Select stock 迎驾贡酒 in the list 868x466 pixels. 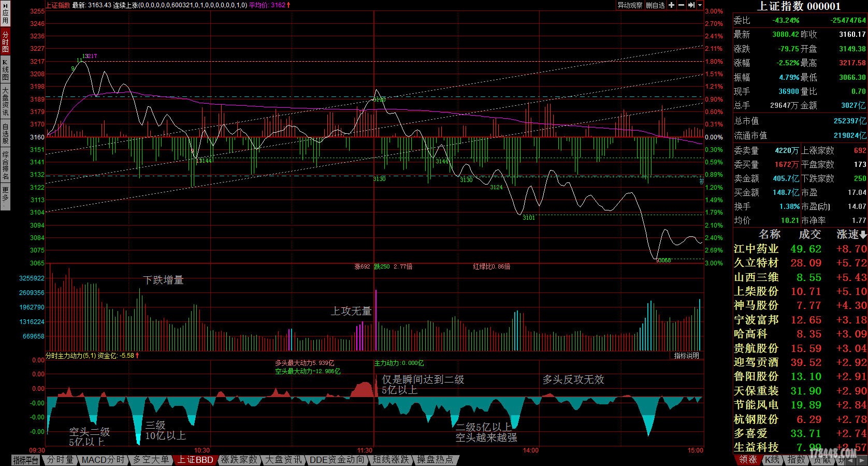[800, 362]
